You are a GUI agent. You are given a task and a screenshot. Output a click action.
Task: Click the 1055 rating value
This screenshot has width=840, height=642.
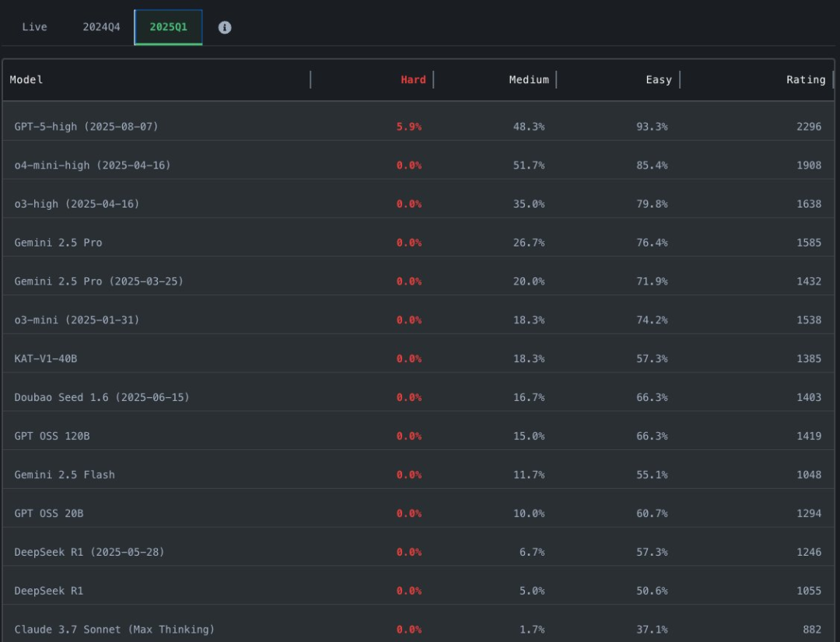click(809, 591)
